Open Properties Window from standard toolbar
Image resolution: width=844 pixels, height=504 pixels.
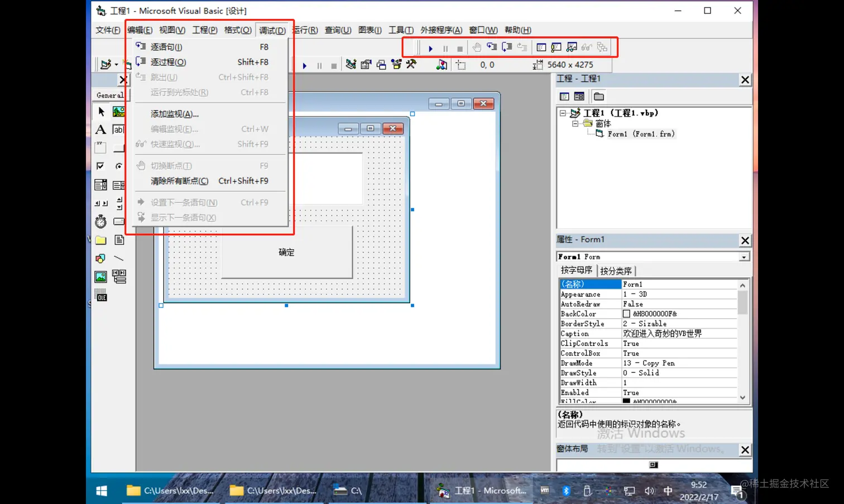pos(366,65)
